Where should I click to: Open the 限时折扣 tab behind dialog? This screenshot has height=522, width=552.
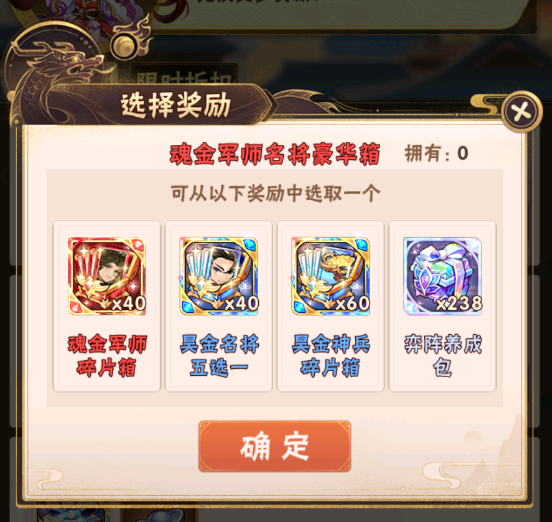click(184, 75)
